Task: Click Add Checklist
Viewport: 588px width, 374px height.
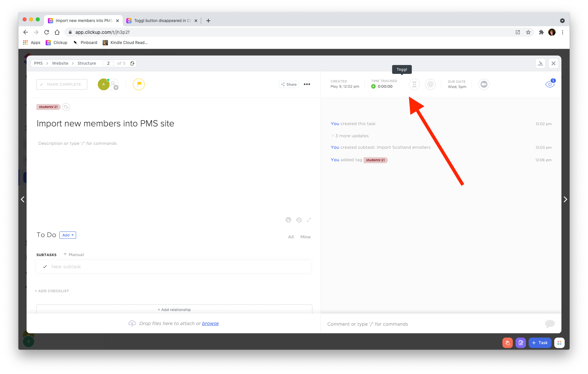Action: pyautogui.click(x=52, y=291)
